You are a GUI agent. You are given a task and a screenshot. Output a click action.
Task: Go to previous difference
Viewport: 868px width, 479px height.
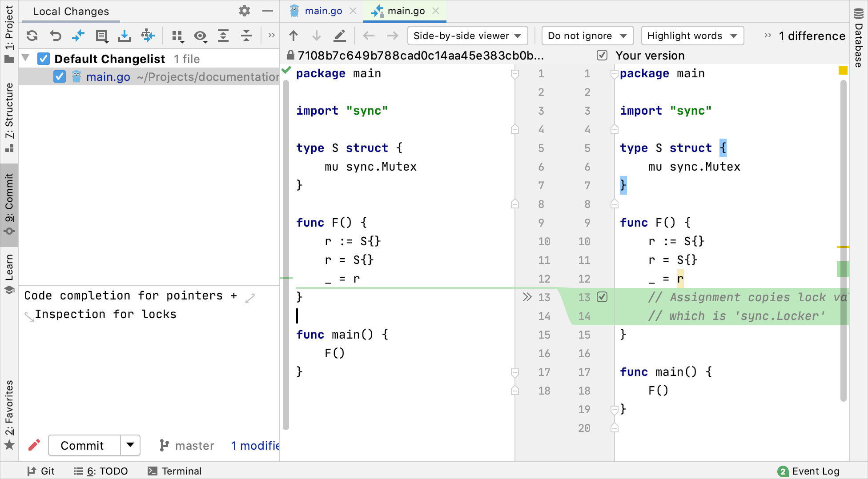click(293, 36)
